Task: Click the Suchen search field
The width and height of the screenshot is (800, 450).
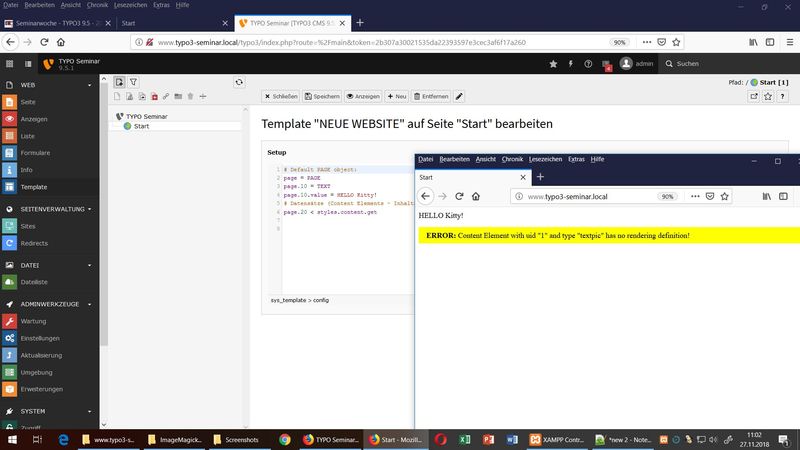Action: click(687, 64)
